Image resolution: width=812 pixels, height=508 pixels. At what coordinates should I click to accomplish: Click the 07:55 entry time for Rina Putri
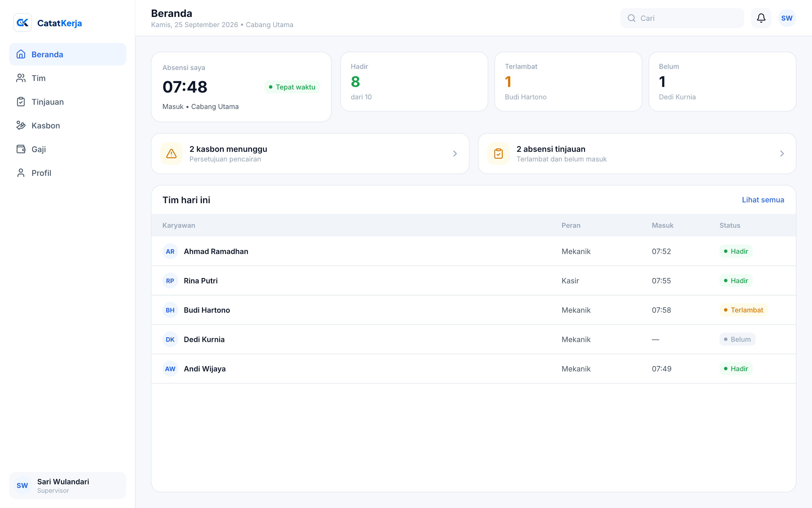(x=661, y=281)
